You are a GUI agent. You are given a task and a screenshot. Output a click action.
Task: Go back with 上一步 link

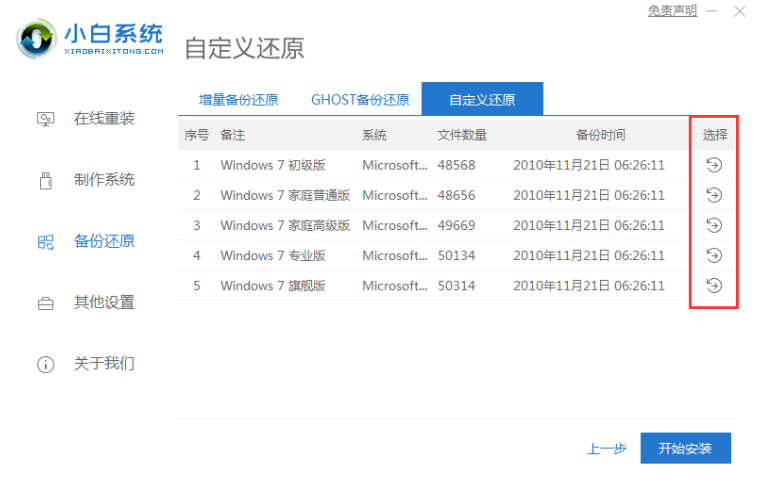[606, 449]
